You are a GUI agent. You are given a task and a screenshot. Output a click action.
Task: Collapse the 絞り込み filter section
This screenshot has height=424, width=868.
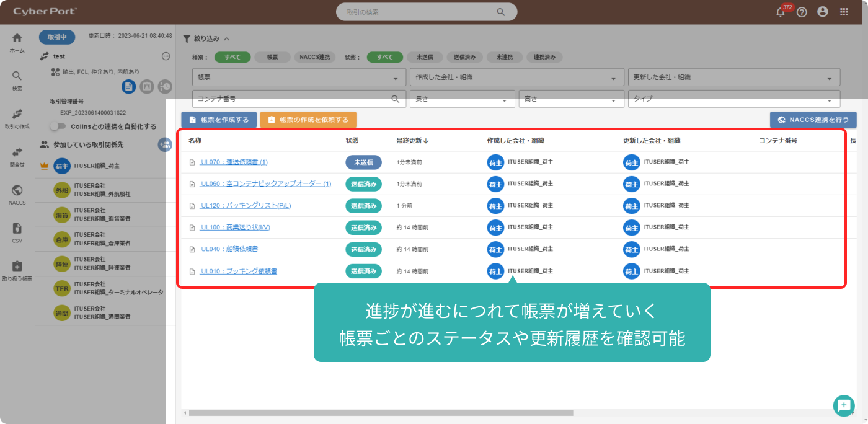[227, 38]
